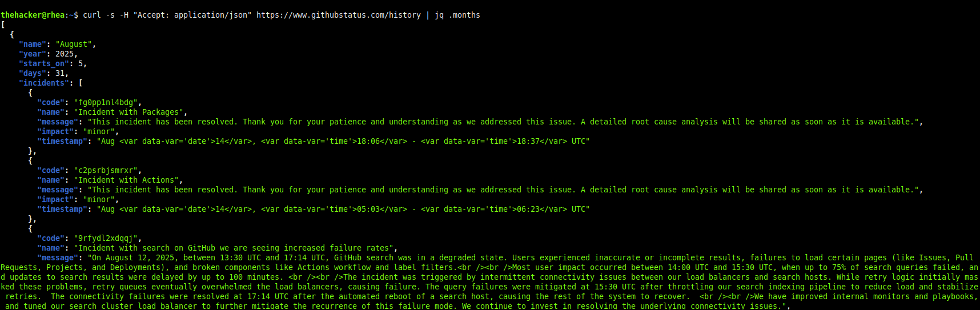Select the incident code "9rfydl2xdqqj"

pos(106,239)
